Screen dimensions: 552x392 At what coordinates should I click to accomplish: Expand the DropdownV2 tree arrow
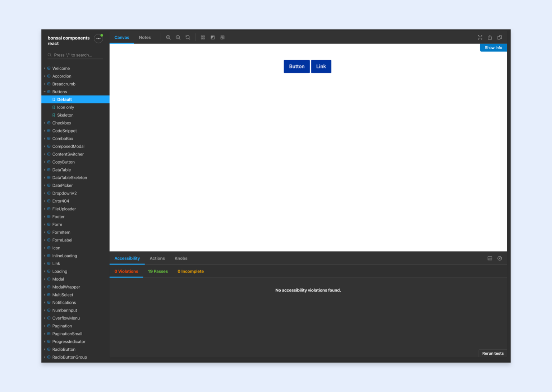pyautogui.click(x=45, y=193)
